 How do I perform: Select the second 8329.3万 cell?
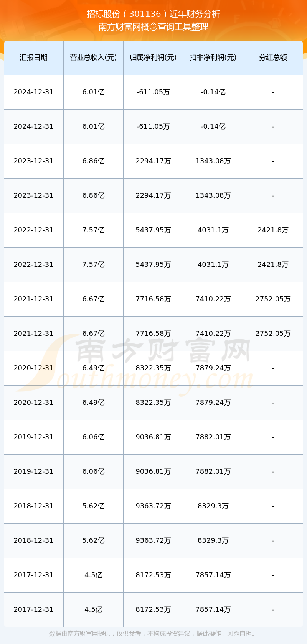pos(213,540)
